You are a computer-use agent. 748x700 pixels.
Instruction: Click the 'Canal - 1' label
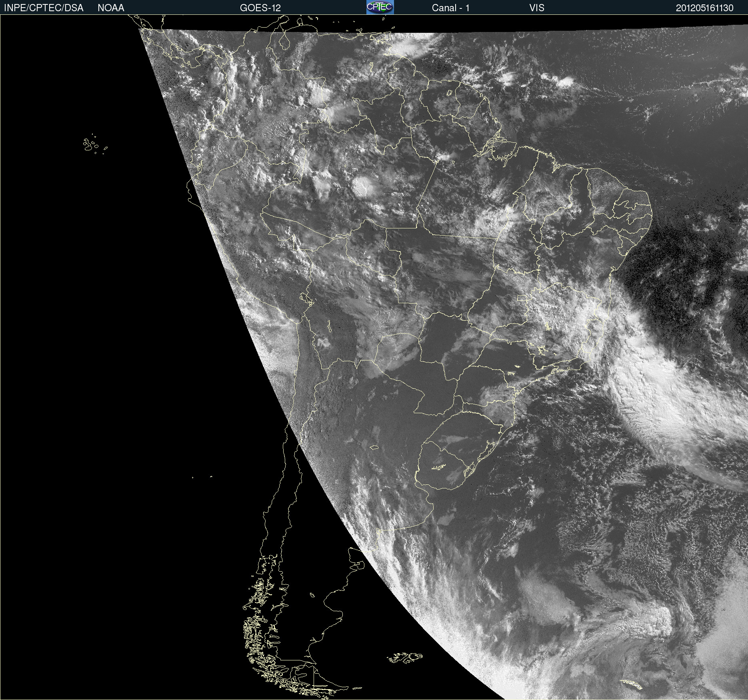click(450, 8)
